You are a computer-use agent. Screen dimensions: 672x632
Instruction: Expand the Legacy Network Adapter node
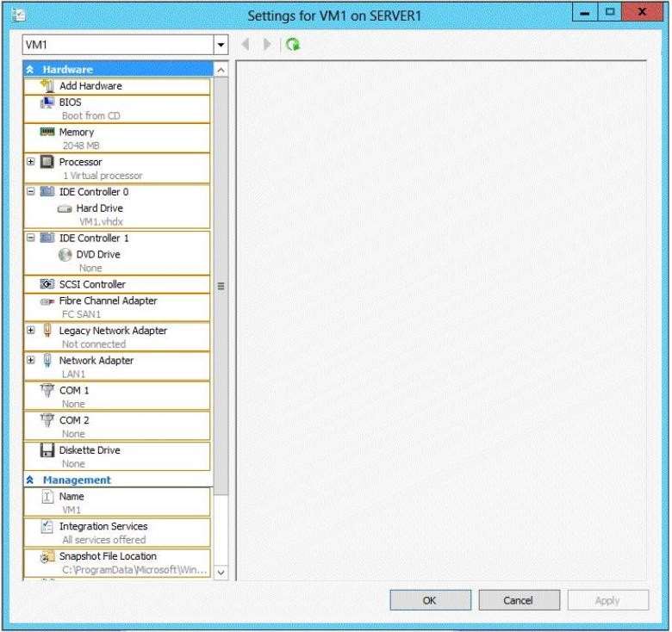(x=30, y=331)
